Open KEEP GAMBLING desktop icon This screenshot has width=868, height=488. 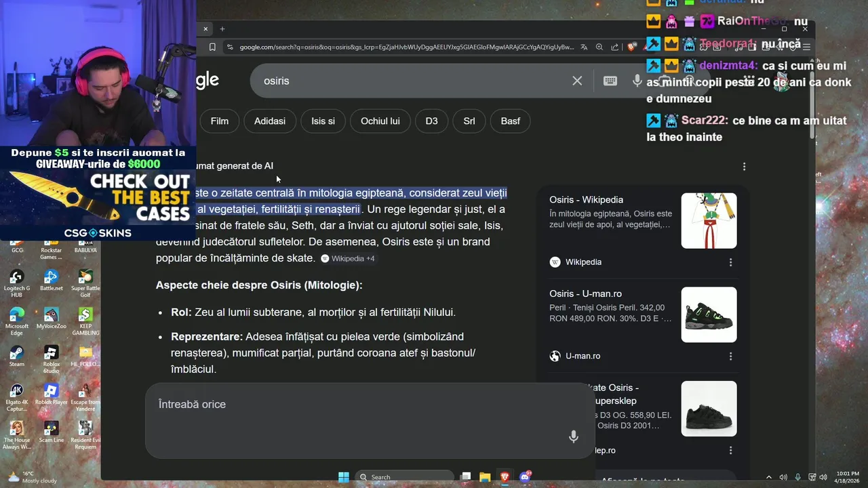[85, 321]
